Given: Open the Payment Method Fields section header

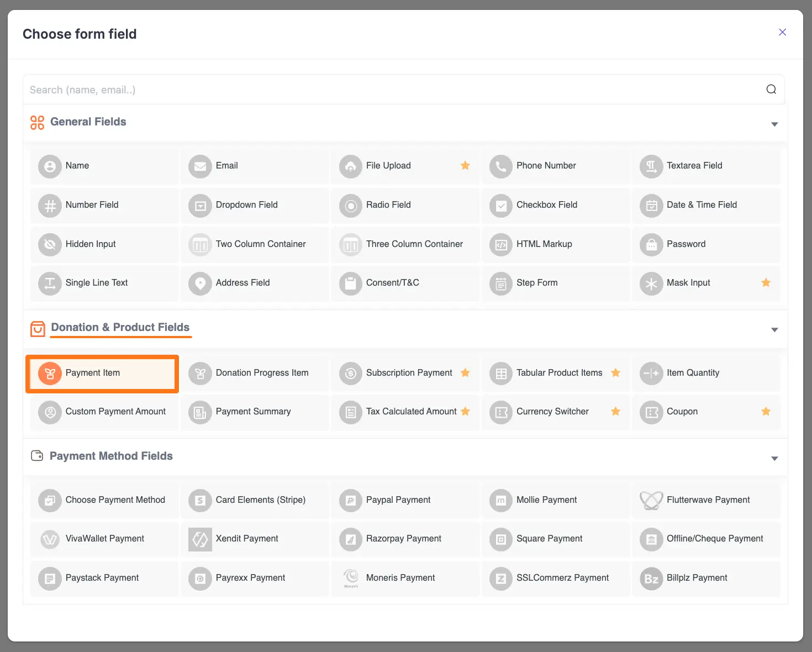Looking at the screenshot, I should (x=111, y=456).
